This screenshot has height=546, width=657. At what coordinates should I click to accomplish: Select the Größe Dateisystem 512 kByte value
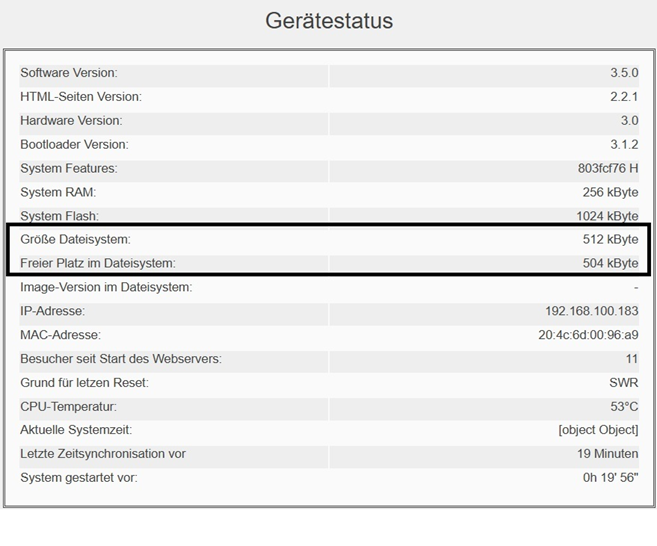610,239
